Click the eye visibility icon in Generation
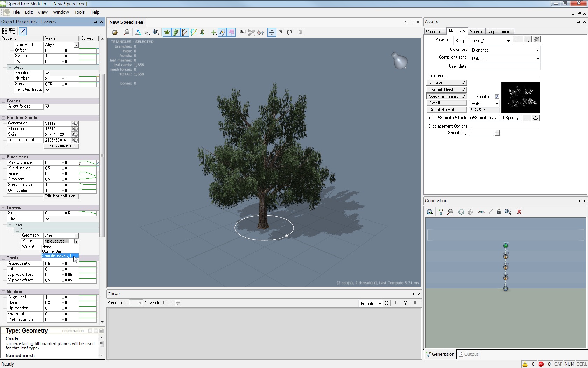 [x=482, y=212]
